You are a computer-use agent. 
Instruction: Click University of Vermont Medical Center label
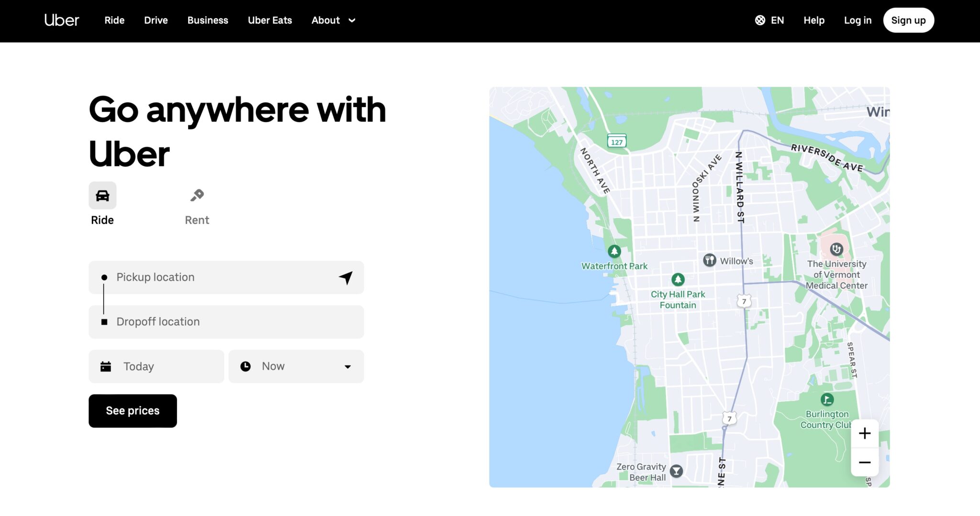(836, 274)
